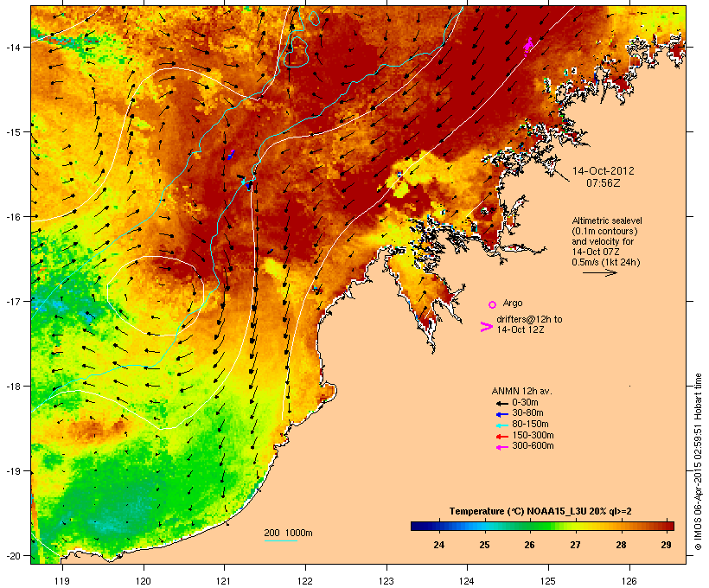The height and width of the screenshot is (588, 709).
Task: Click the 150-300m depth label
Action: click(533, 436)
